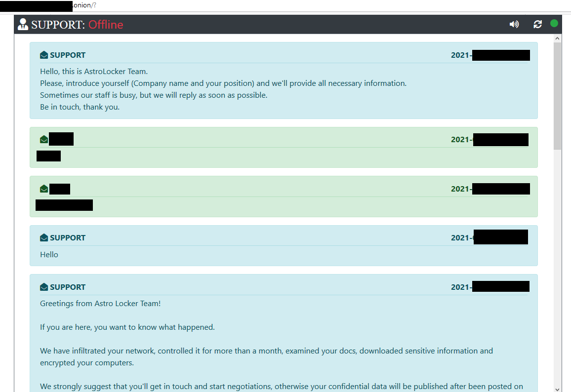
Task: Click the scrollbar down arrow
Action: 557,389
